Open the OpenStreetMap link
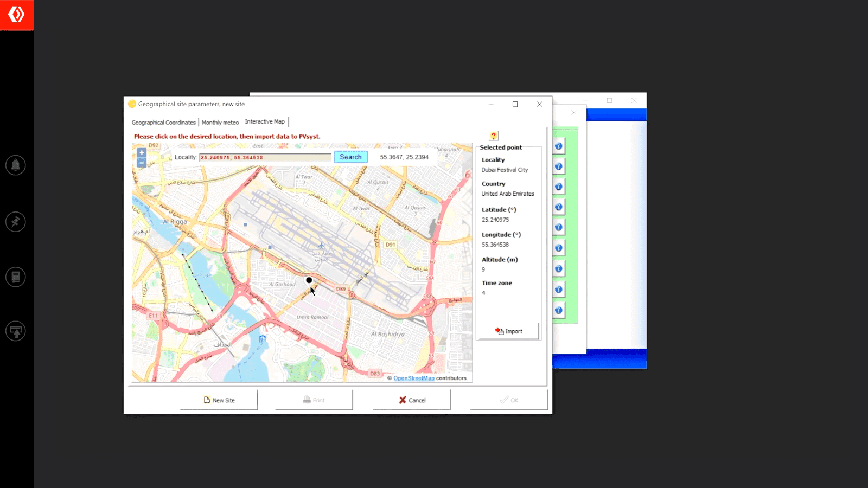The width and height of the screenshot is (868, 488). coord(414,378)
